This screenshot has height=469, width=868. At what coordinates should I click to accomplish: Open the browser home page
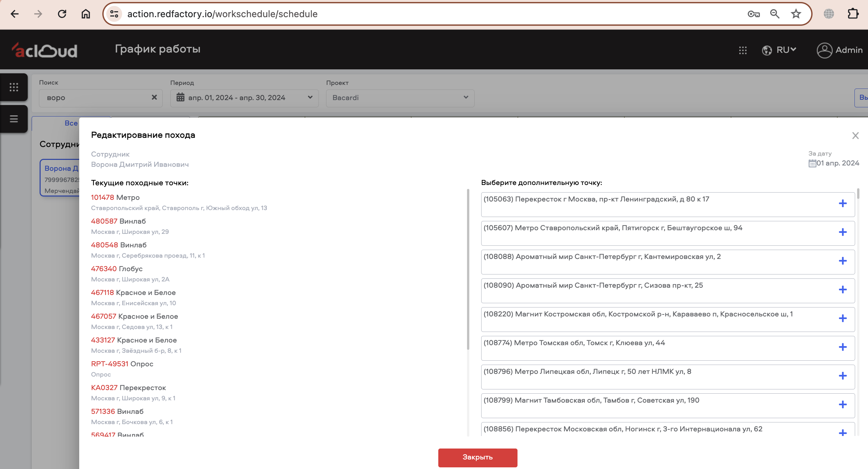[85, 14]
